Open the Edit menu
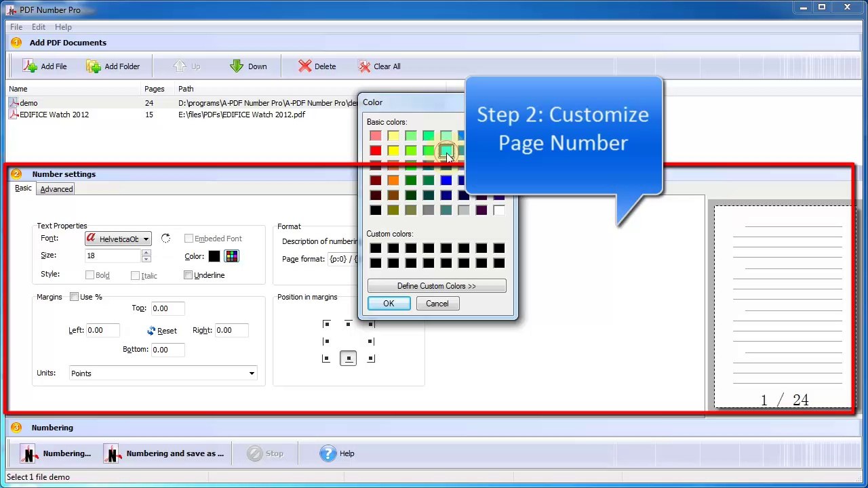Viewport: 868px width, 488px height. click(39, 27)
